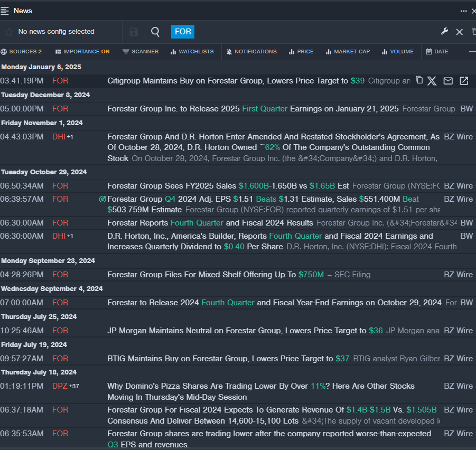Email the Citigroup Forestar headline

448,81
